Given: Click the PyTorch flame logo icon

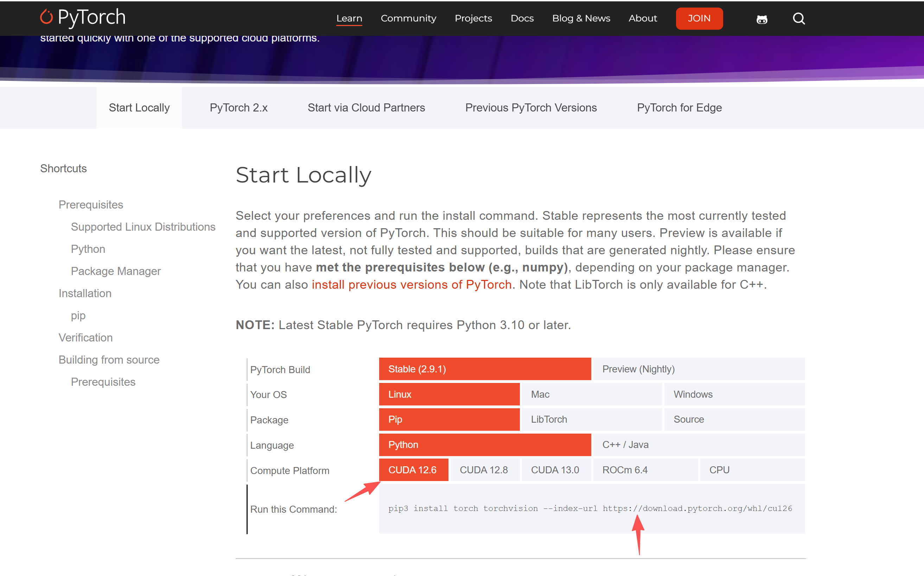Looking at the screenshot, I should coord(46,17).
